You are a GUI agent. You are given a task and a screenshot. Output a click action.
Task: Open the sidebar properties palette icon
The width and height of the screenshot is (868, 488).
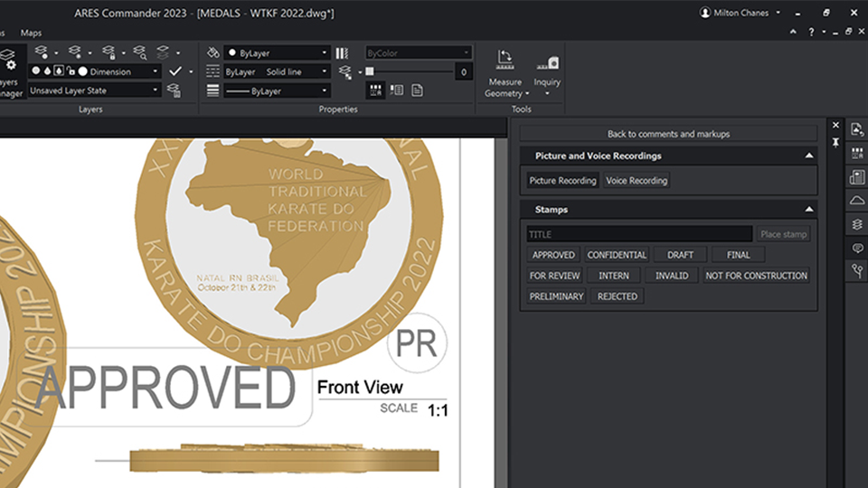(857, 153)
